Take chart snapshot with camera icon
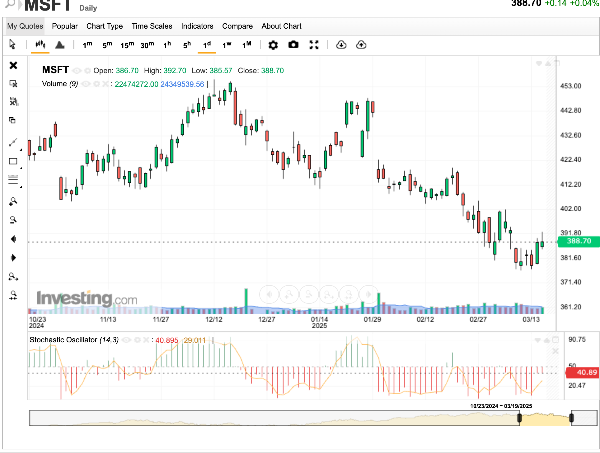 pos(293,45)
